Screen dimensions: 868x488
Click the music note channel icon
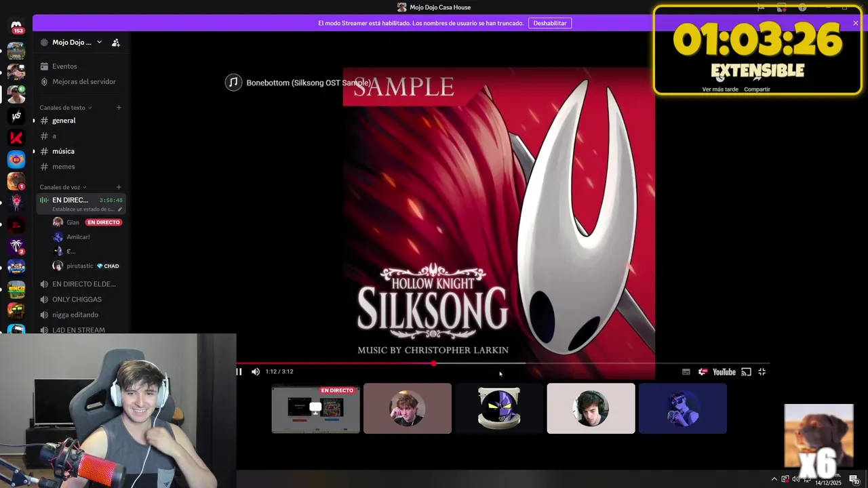233,83
